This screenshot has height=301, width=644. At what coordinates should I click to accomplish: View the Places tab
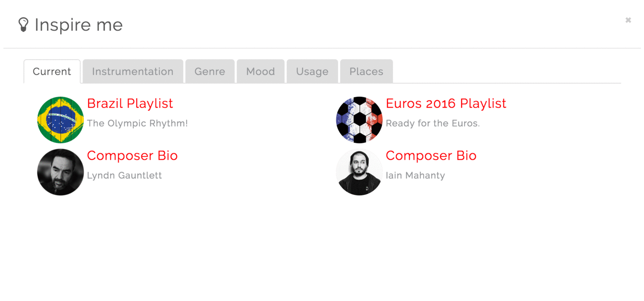coord(366,71)
